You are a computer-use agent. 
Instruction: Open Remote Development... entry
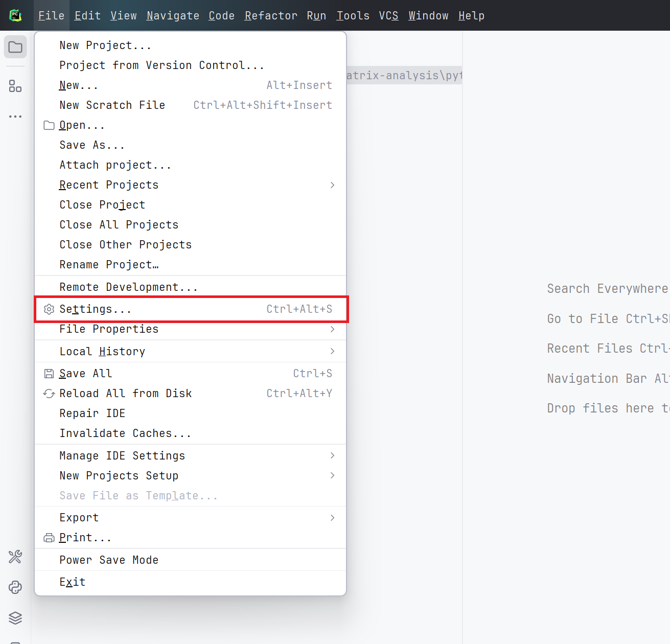[190, 287]
